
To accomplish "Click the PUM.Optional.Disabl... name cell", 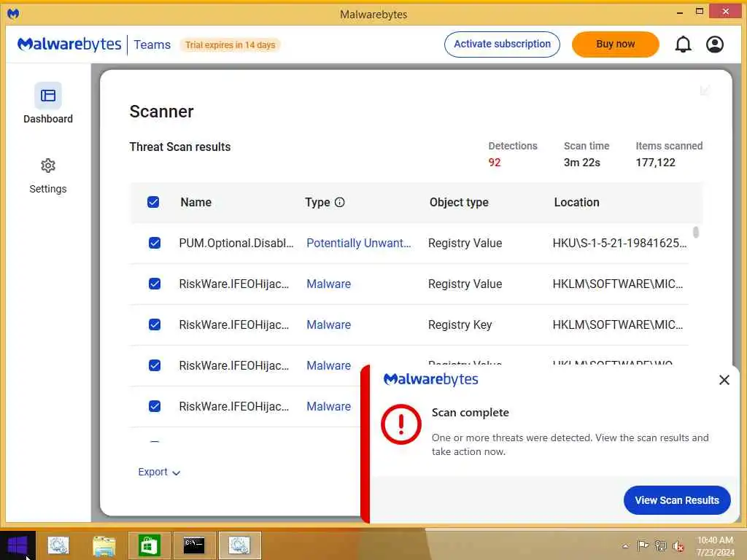I will [236, 244].
